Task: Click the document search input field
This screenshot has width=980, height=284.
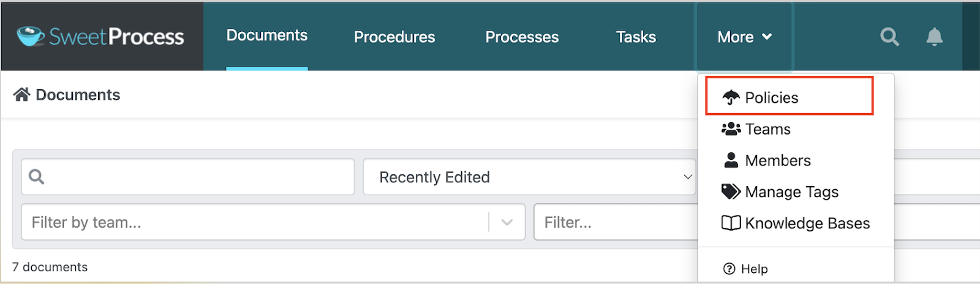Action: [196, 177]
